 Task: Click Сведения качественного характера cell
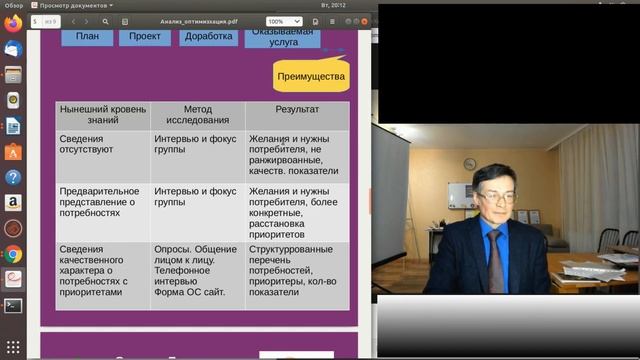[x=103, y=276]
